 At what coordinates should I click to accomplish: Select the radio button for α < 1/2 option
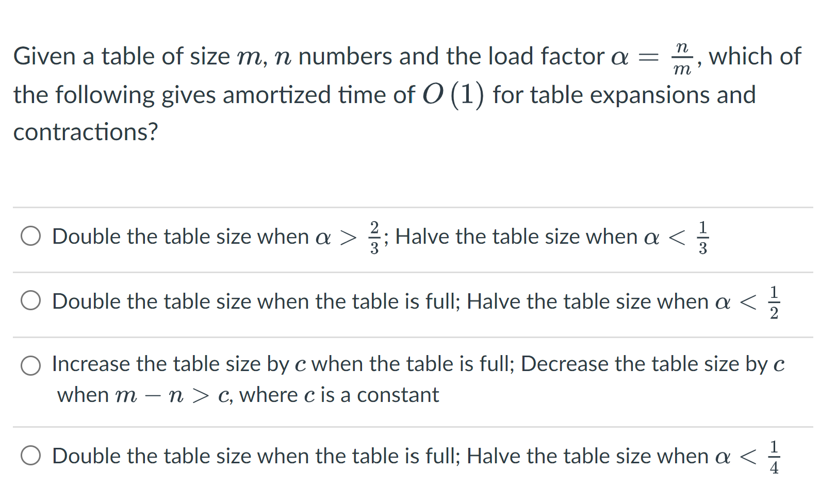tap(31, 301)
